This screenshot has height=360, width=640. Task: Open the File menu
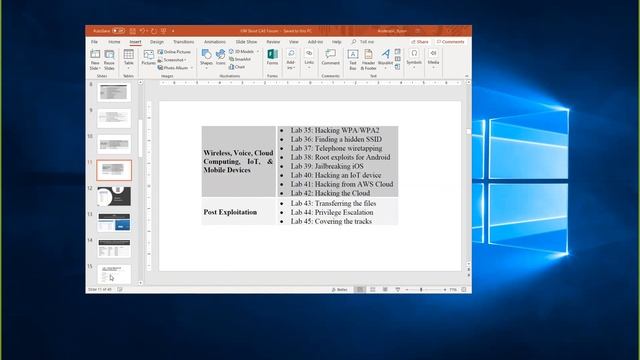(94, 42)
